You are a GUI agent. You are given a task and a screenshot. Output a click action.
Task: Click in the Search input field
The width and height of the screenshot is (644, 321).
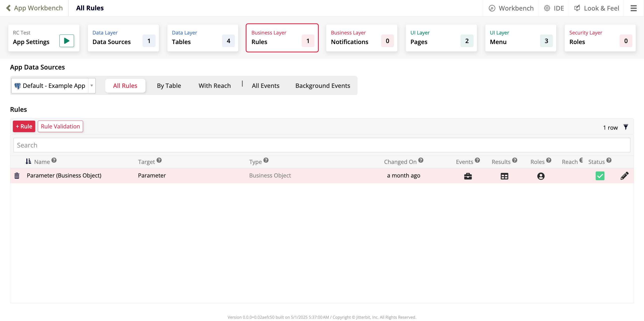[322, 145]
